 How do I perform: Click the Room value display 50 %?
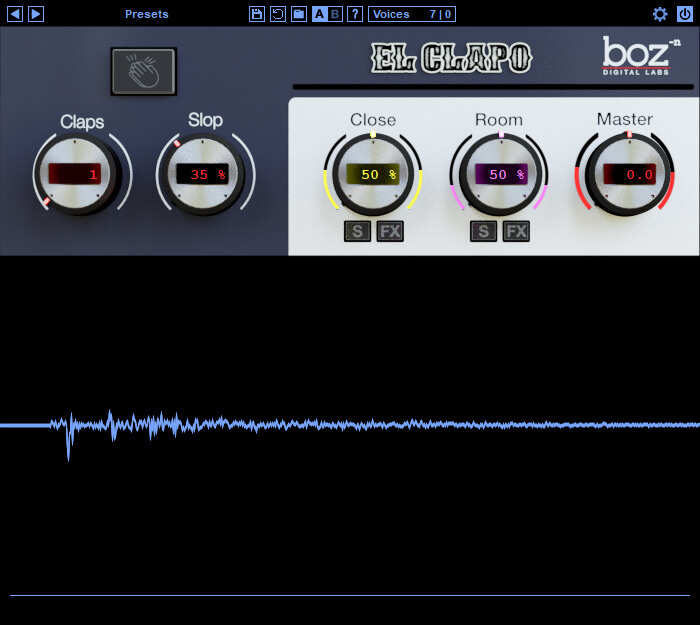501,174
